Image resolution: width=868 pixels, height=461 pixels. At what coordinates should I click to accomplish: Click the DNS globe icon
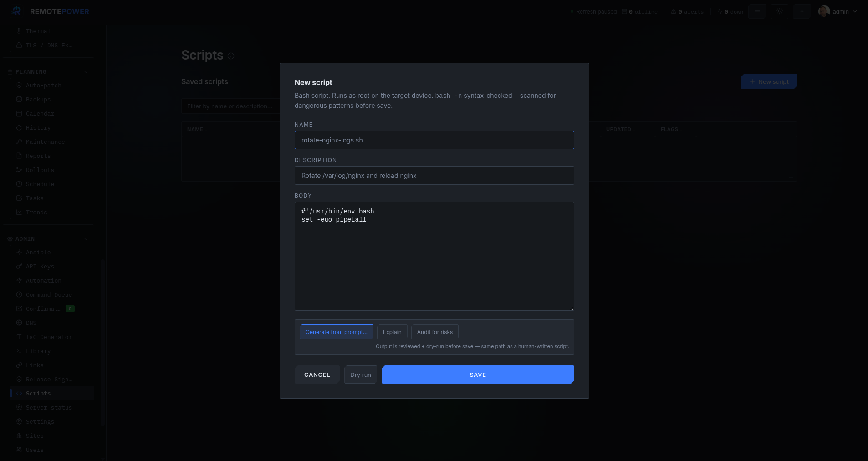click(x=19, y=323)
